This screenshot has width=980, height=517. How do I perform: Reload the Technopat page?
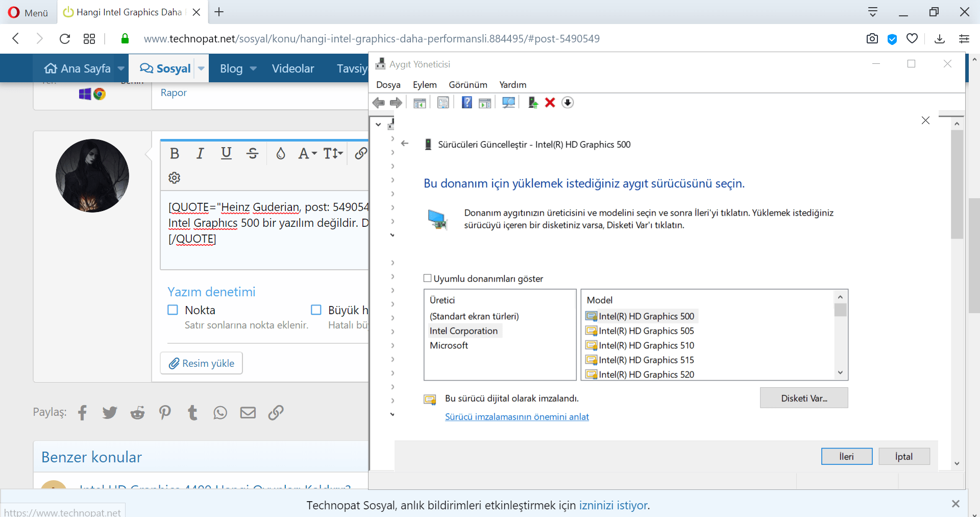(65, 39)
